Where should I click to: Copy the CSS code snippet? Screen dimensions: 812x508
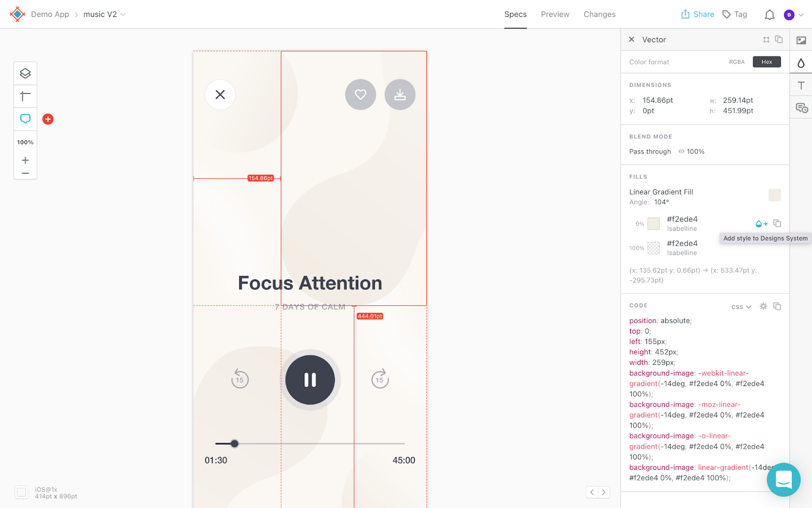(777, 306)
